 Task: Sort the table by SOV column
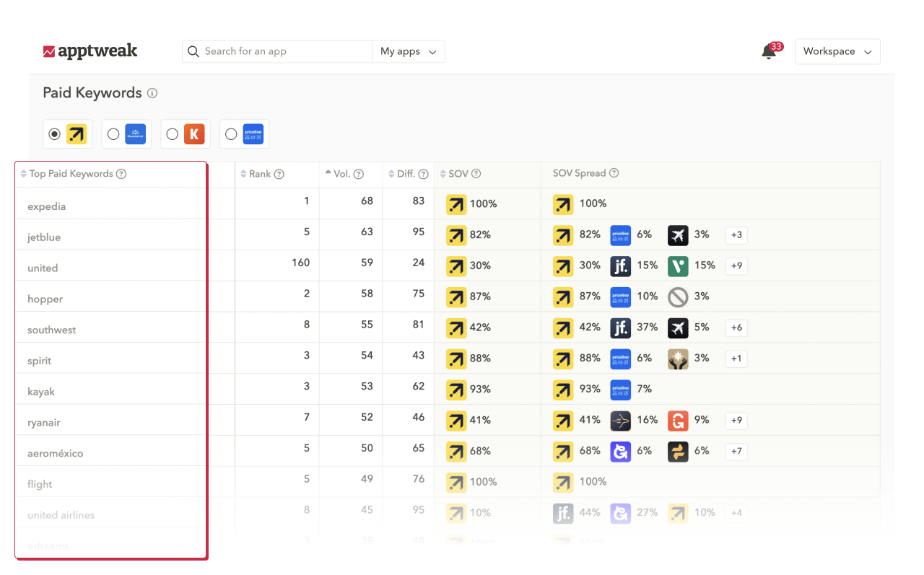[443, 175]
